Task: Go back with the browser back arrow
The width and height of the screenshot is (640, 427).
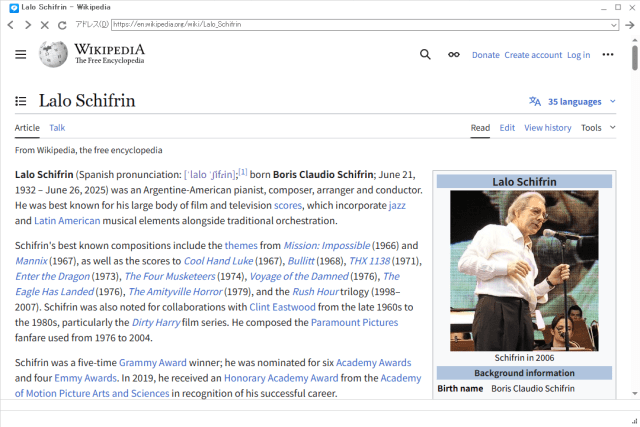Action: coord(11,25)
